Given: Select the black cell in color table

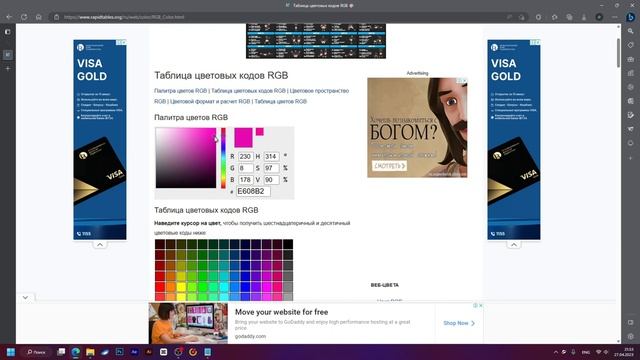Looking at the screenshot, I should coord(288,244).
